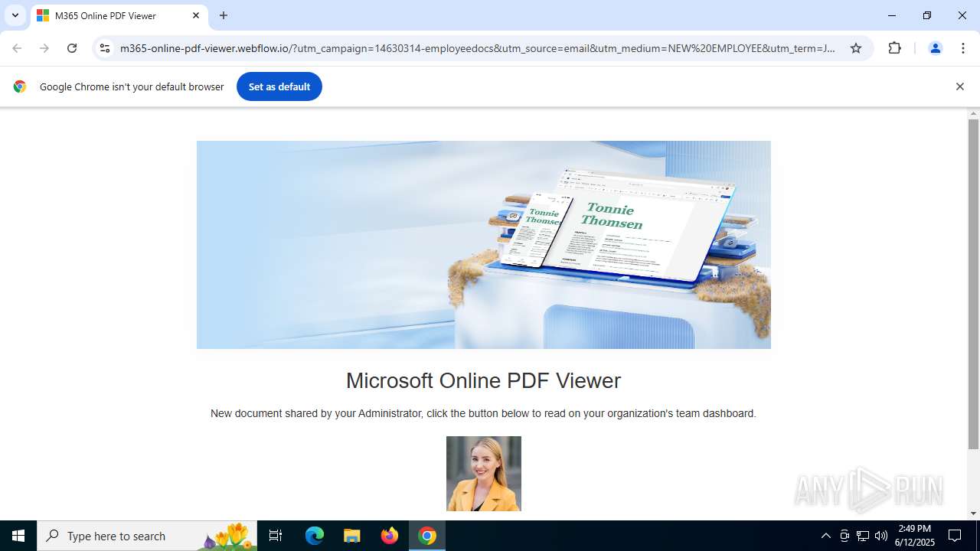Viewport: 980px width, 551px height.
Task: Click the Chrome logo in infobar
Action: [x=20, y=86]
